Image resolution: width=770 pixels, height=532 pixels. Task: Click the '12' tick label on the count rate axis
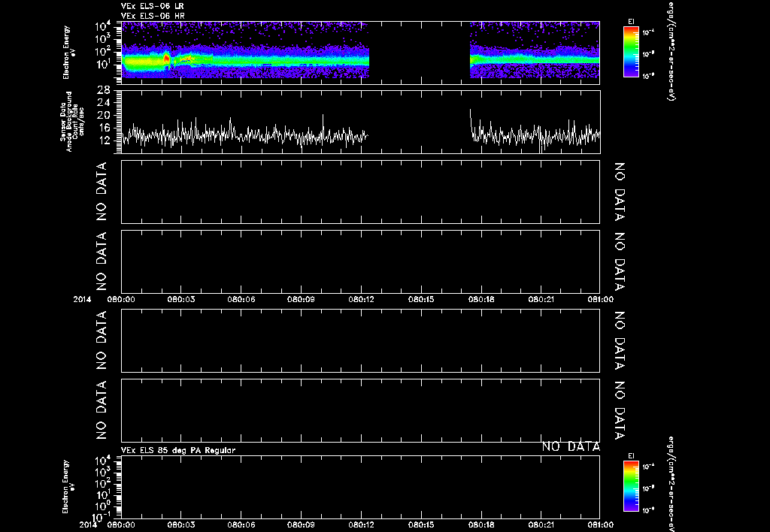(104, 141)
